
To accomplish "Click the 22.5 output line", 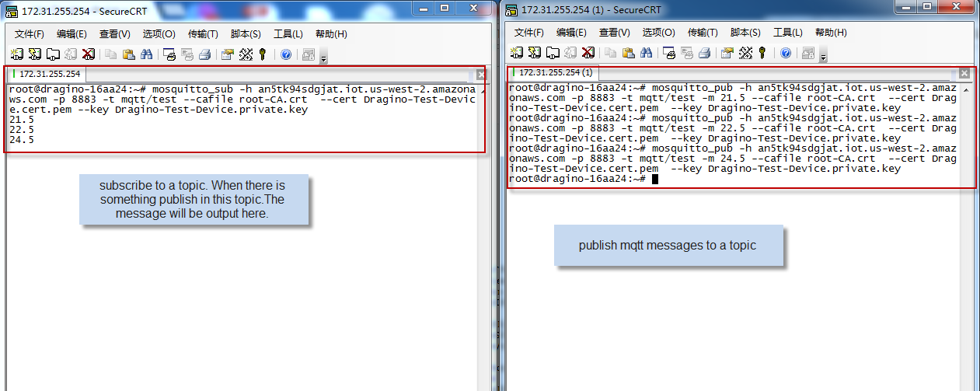I will click(21, 130).
